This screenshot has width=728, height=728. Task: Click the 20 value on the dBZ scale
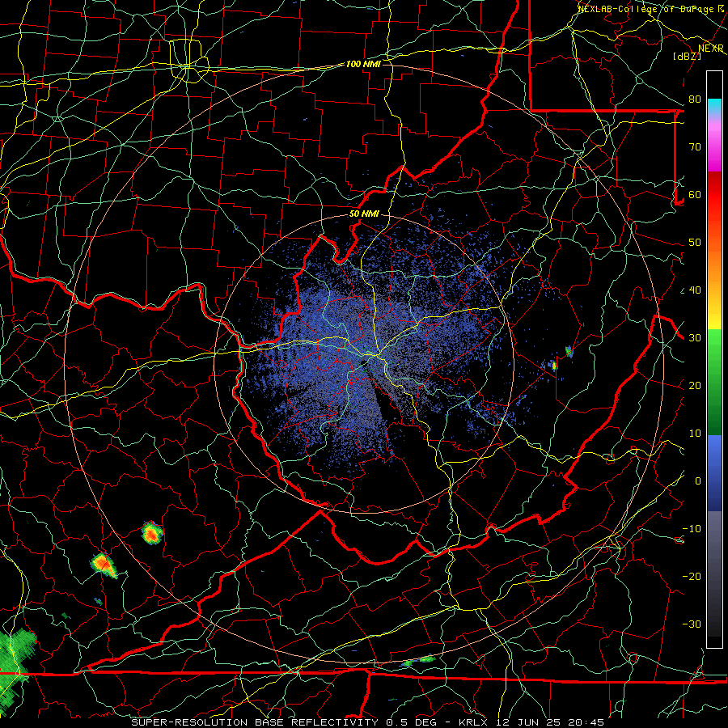coord(695,386)
